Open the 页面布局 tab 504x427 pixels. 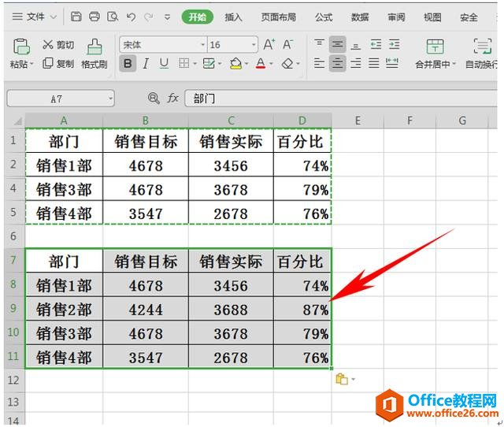click(278, 17)
